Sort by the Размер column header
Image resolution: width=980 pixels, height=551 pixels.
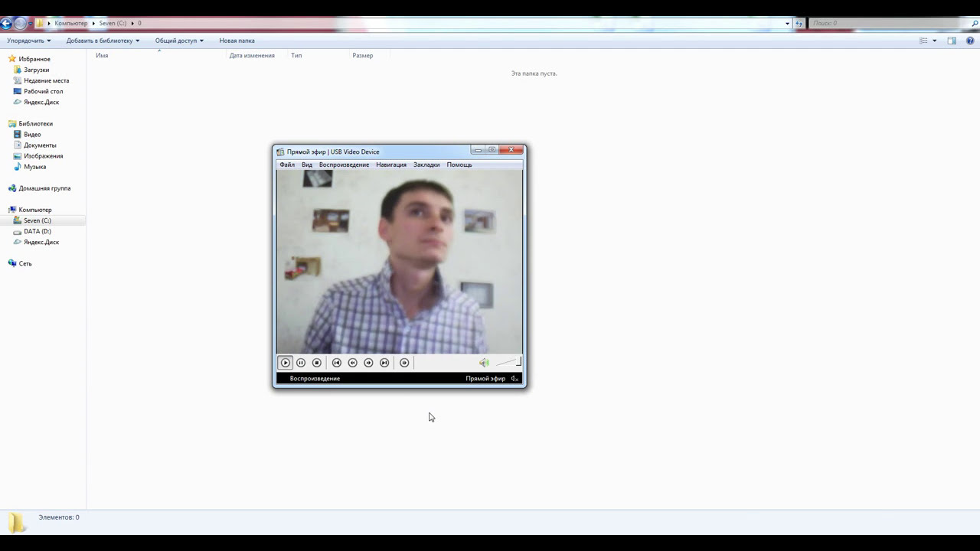[363, 56]
